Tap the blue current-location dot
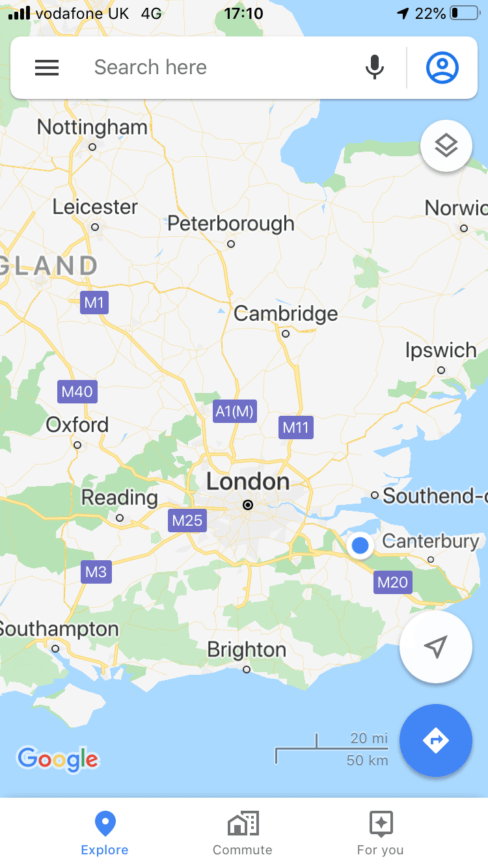 tap(360, 545)
